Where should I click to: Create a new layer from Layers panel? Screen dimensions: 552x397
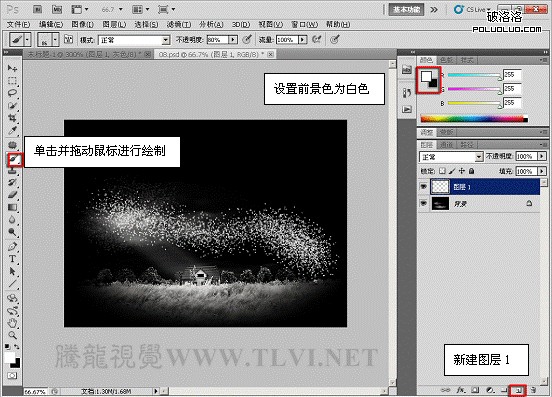[x=518, y=390]
